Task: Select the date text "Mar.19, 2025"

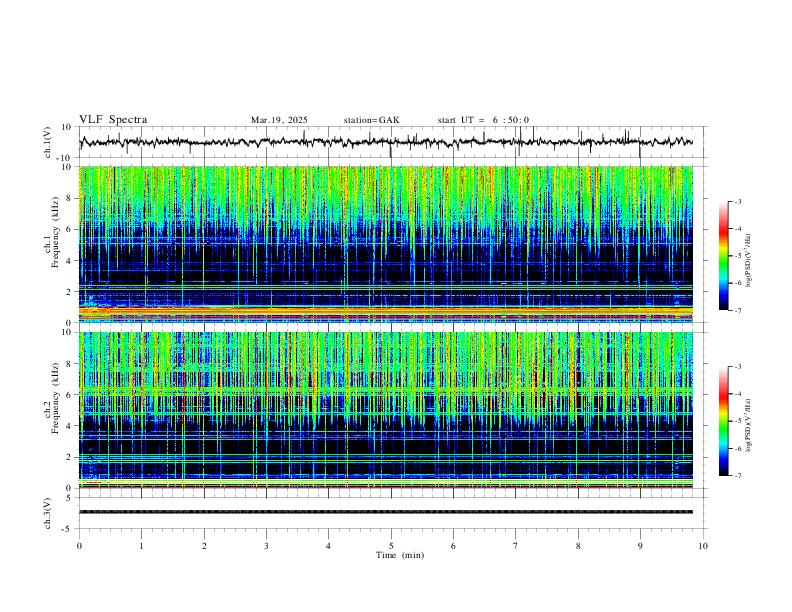Action: coord(279,120)
